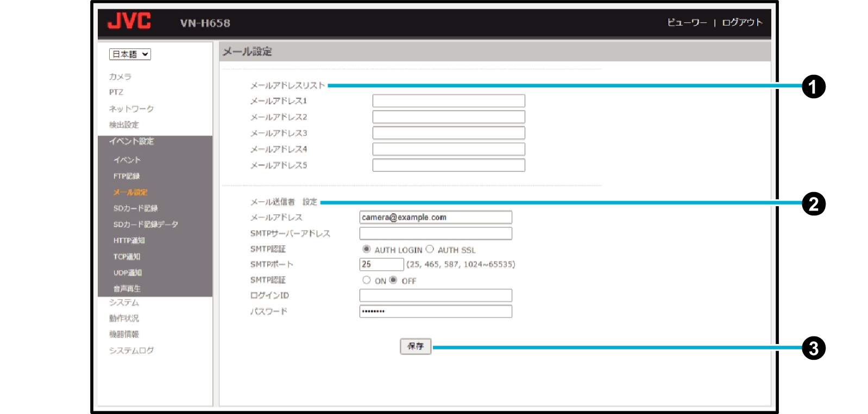Select the SDカード記録 submenu item
This screenshot has width=868, height=414.
coord(135,208)
